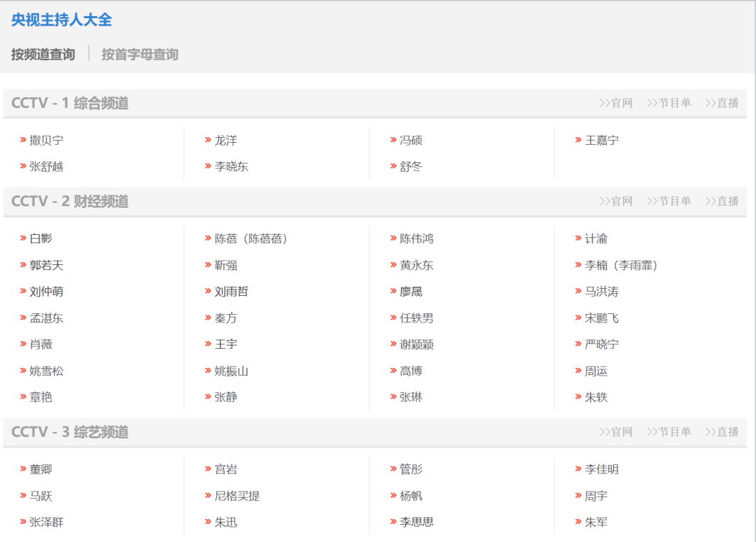Switch to the 按首字母查询 tab
The image size is (756, 542).
click(x=140, y=55)
